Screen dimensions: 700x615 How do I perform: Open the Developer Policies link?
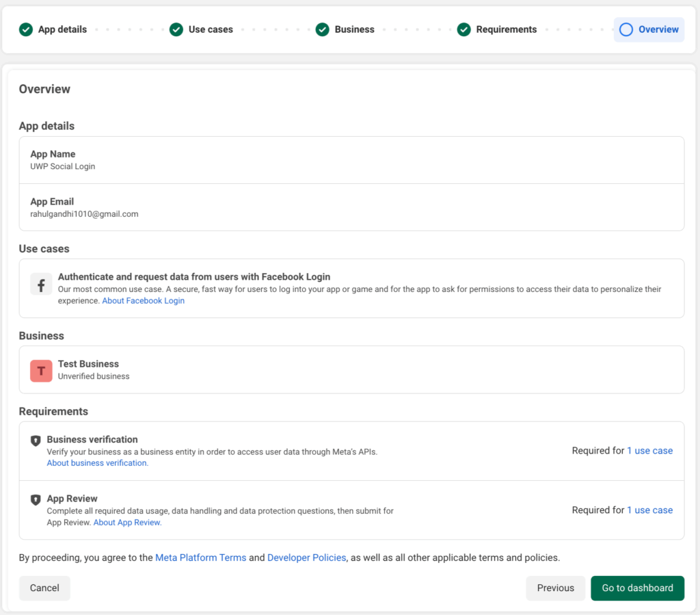coord(306,558)
